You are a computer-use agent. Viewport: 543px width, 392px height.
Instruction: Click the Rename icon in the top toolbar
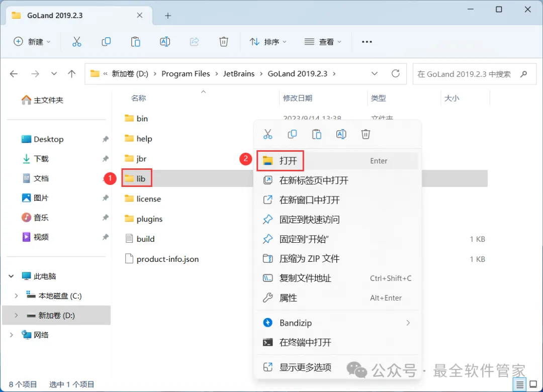(x=165, y=42)
